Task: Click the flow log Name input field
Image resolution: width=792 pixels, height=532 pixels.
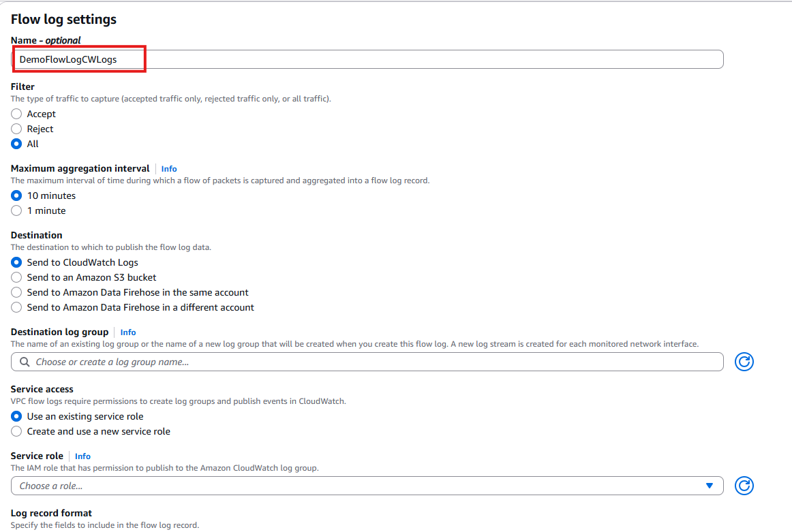Action: [x=409, y=59]
